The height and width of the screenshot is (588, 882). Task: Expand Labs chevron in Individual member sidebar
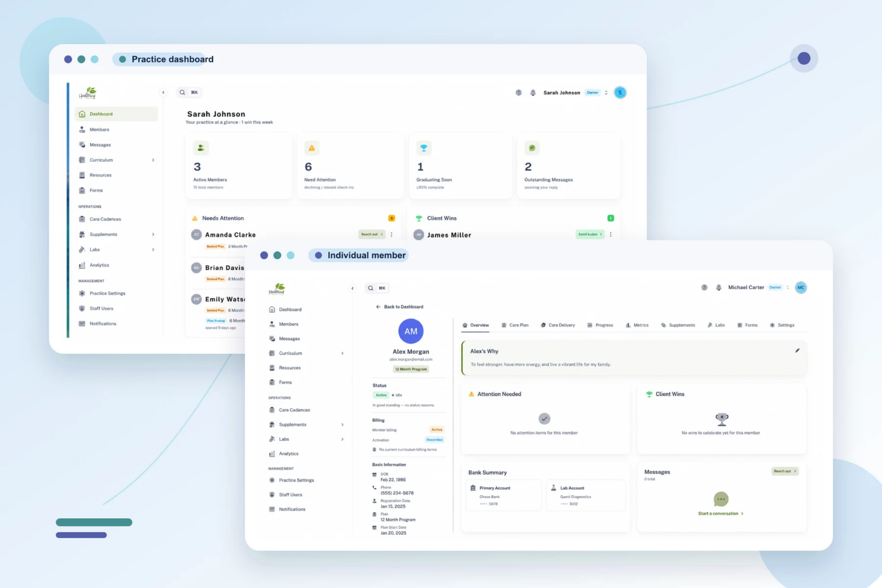[342, 440]
